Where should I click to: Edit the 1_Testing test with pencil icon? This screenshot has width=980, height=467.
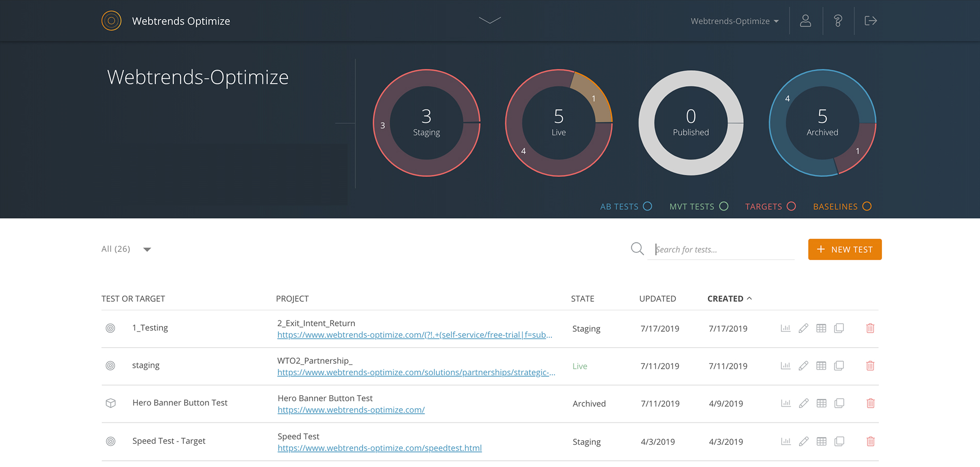[804, 328]
